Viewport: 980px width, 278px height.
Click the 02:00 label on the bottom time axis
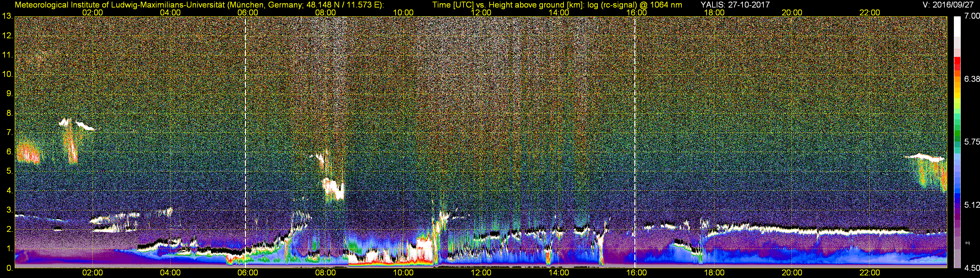click(92, 273)
